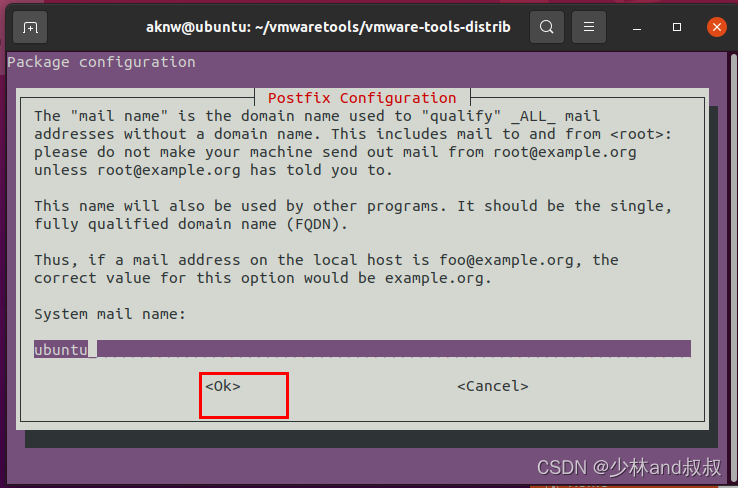Open the terminal search

tap(546, 27)
